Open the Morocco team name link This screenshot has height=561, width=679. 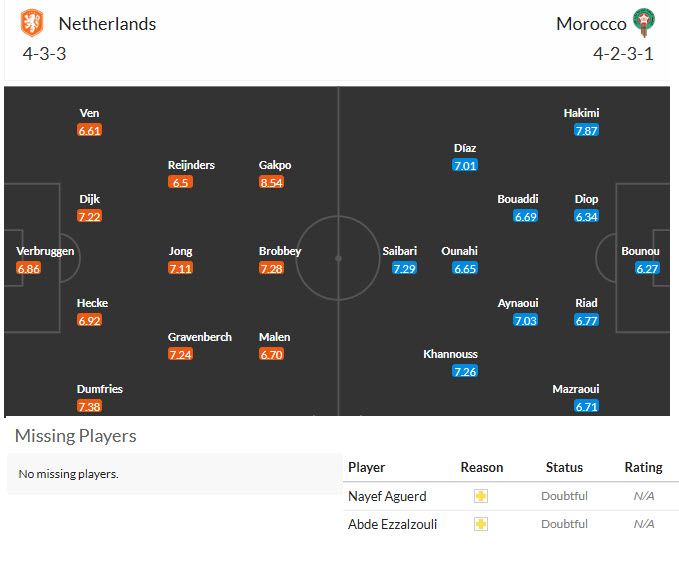591,24
